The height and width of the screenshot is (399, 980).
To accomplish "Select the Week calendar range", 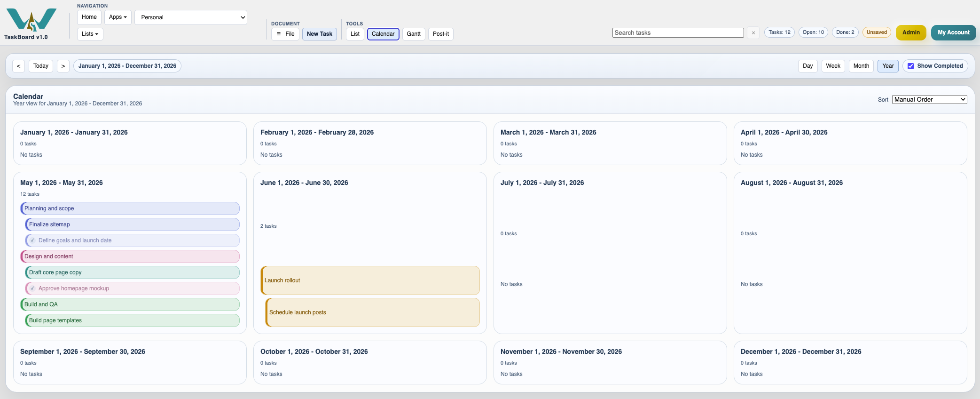I will point(833,66).
